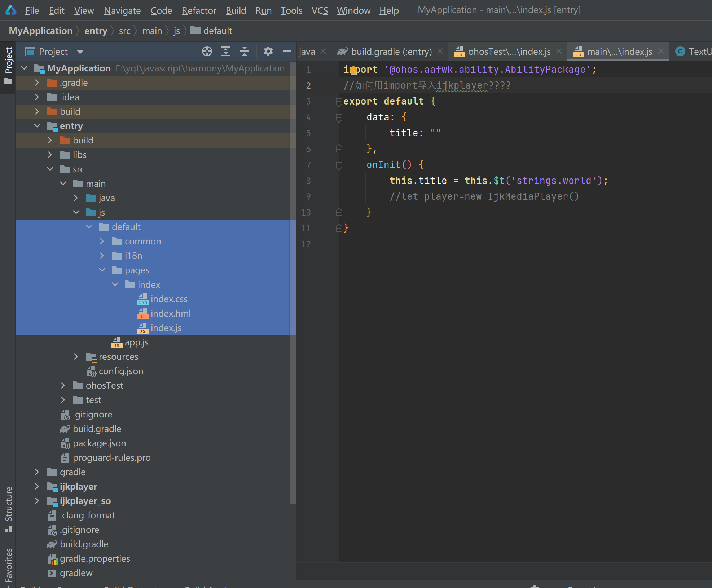
Task: Hide the Project panel with the minus icon
Action: [287, 52]
